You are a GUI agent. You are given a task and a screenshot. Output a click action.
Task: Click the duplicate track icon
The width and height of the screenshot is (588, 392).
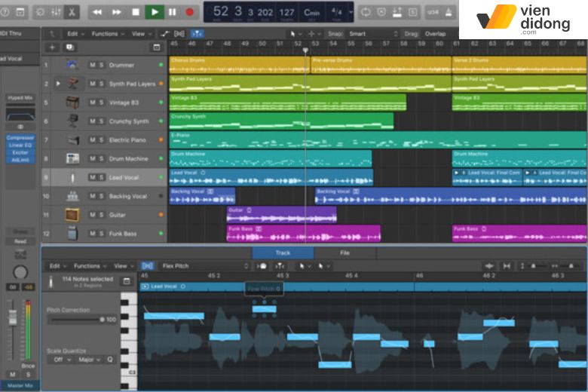click(70, 47)
